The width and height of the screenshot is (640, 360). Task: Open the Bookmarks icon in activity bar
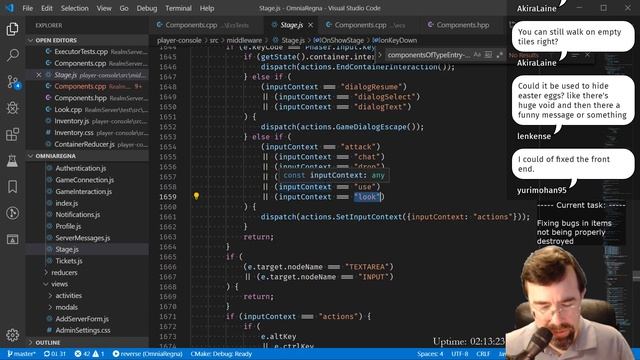pyautogui.click(x=12, y=187)
